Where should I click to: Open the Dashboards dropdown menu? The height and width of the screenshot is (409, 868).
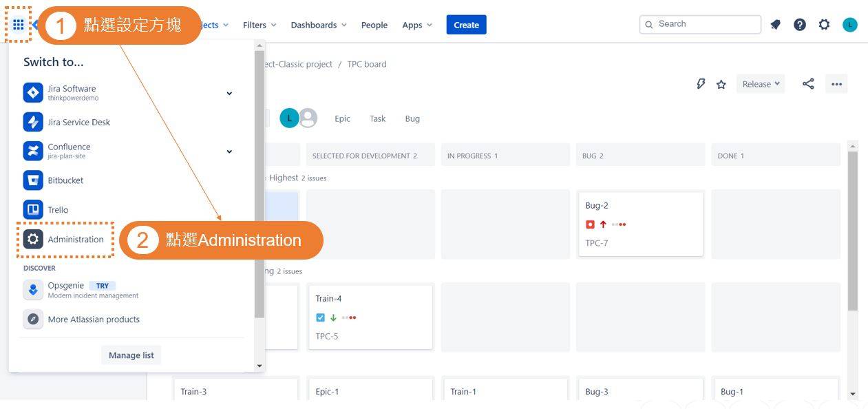(x=319, y=25)
